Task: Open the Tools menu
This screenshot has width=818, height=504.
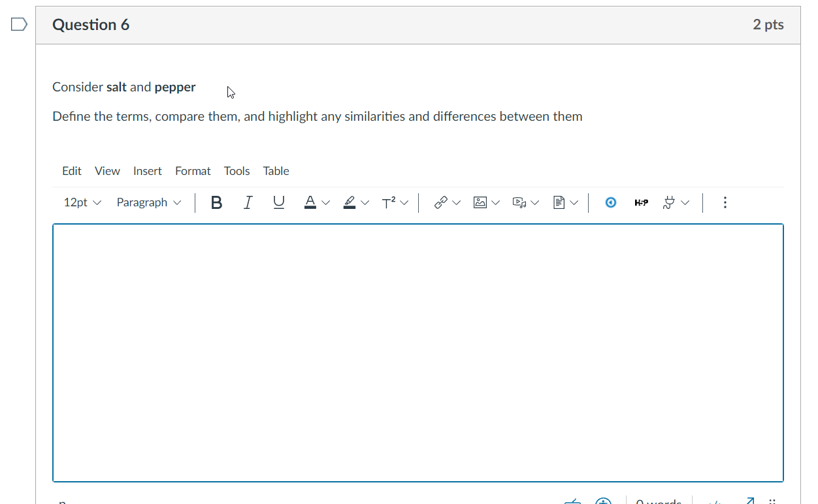Action: pyautogui.click(x=237, y=171)
